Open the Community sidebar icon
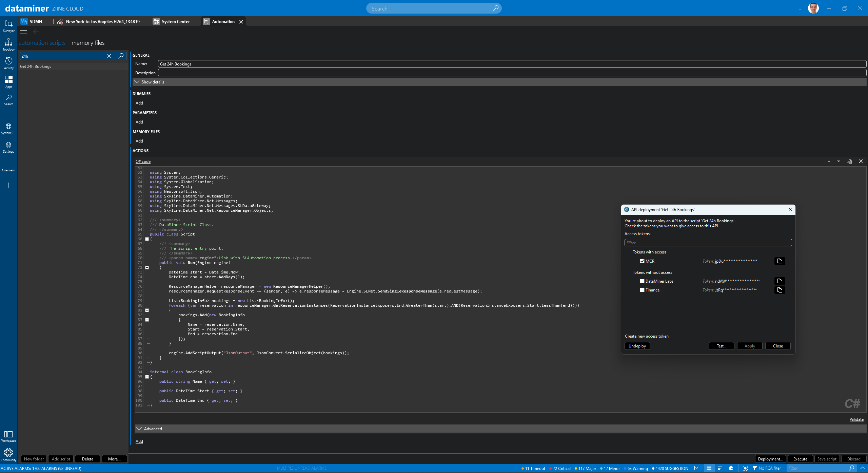The image size is (868, 473). 8,455
